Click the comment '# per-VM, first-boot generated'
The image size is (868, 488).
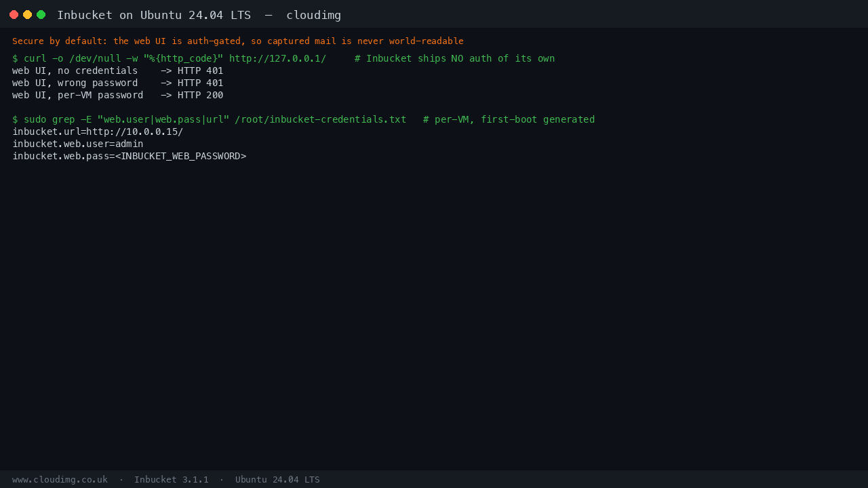[509, 120]
